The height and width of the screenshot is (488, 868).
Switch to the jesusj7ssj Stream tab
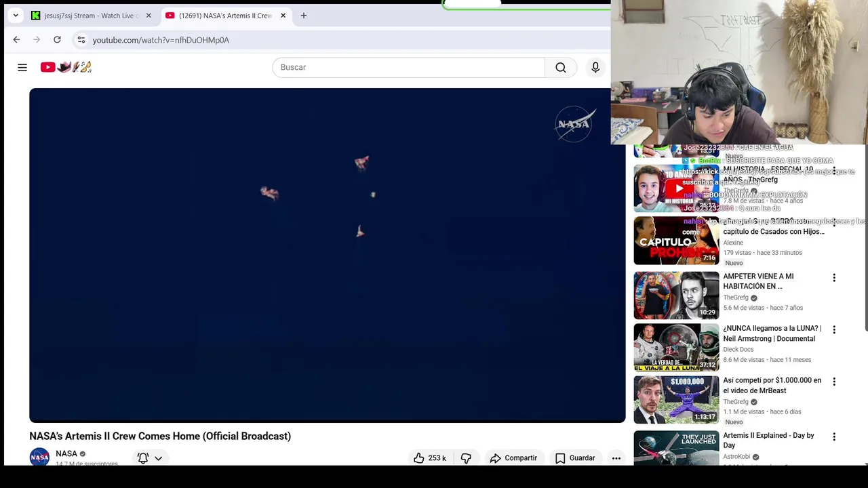tap(92, 16)
